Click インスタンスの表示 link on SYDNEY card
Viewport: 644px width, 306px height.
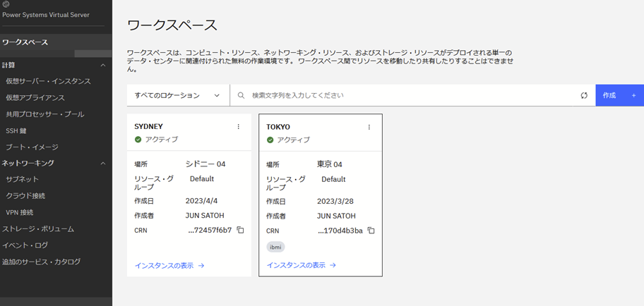(169, 265)
